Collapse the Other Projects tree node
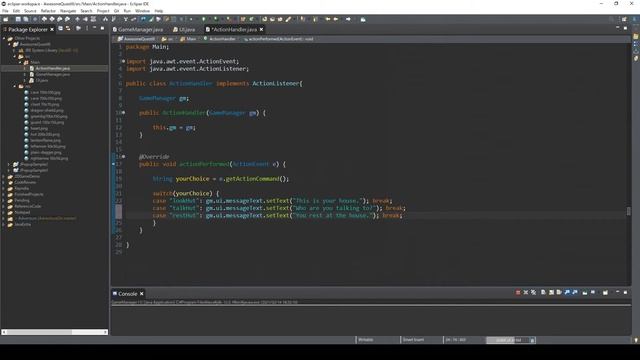 point(4,38)
